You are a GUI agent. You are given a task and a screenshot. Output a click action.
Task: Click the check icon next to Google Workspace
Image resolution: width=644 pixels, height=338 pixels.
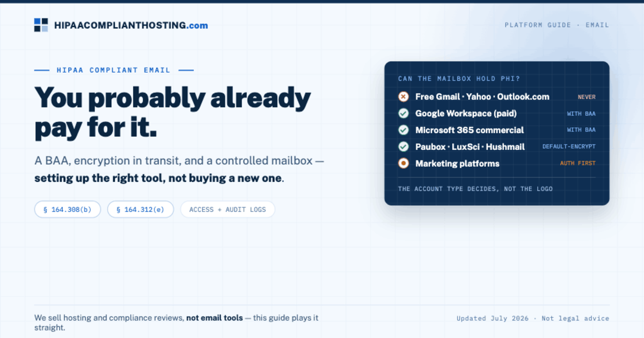(404, 113)
